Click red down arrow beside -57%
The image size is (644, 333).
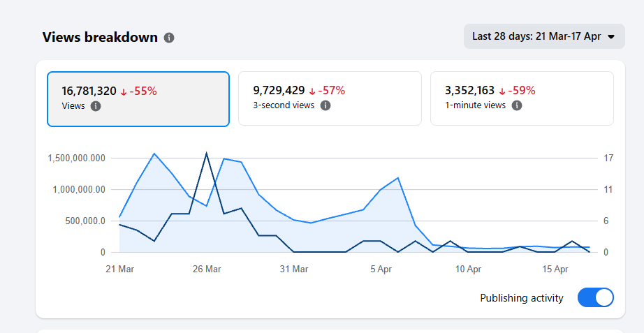click(312, 91)
